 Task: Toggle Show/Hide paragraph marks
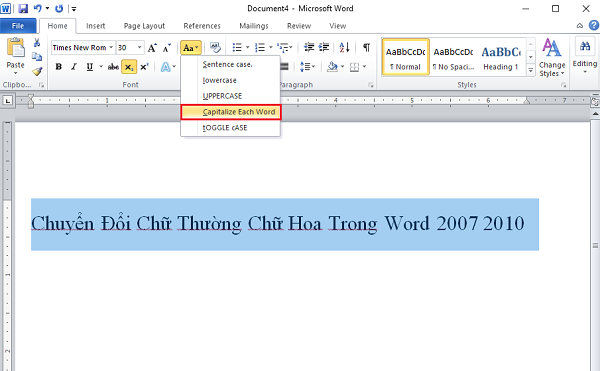click(x=367, y=47)
